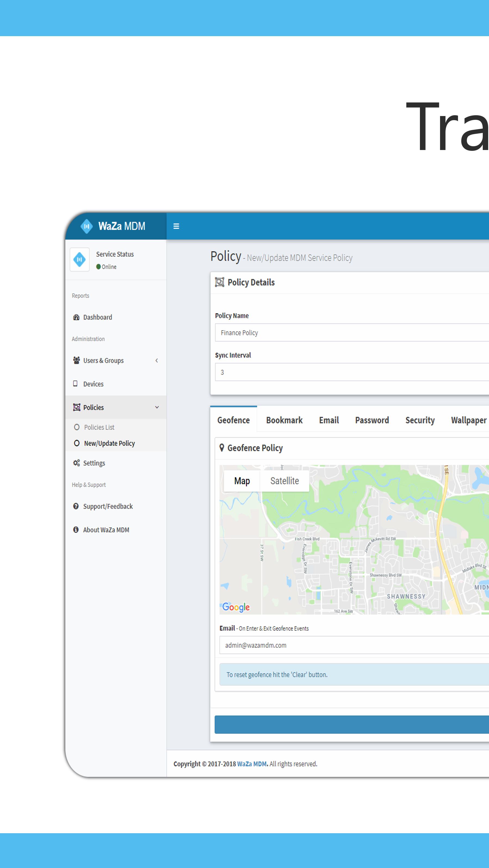Collapse the Policies chevron
The image size is (489, 868).
click(x=157, y=407)
